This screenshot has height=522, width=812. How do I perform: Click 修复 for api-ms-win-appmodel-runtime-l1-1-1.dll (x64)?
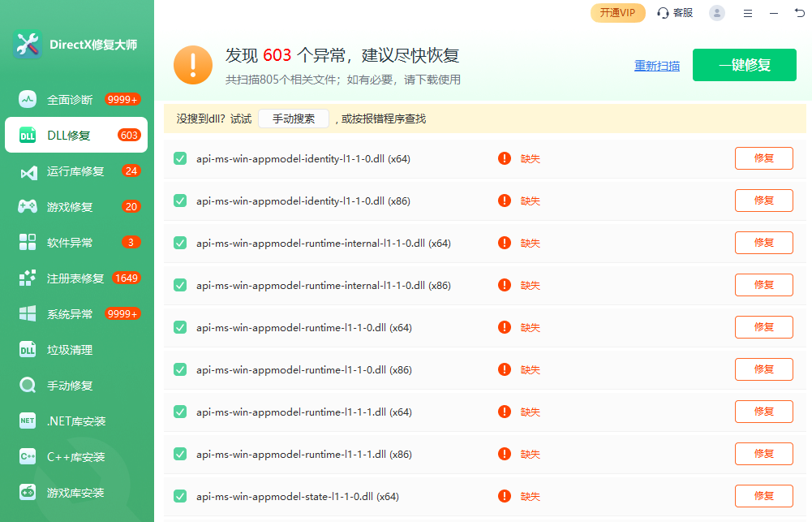[x=763, y=412]
